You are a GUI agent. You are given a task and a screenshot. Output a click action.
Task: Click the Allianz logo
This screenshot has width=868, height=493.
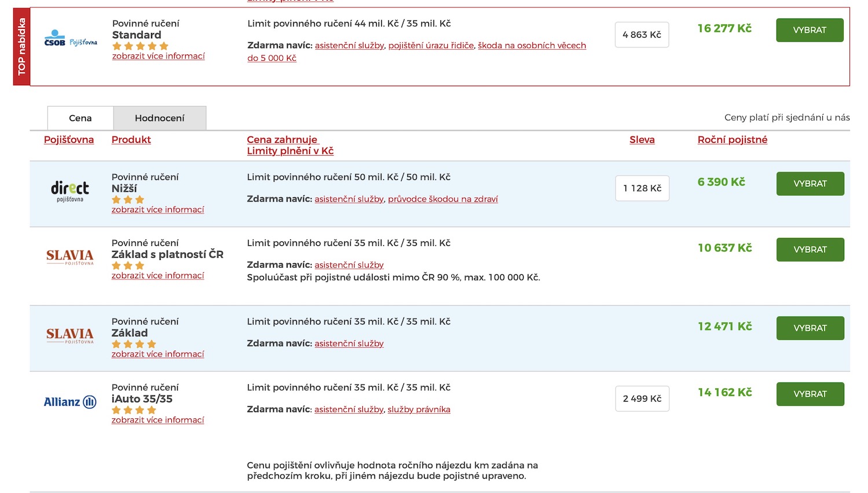[70, 402]
